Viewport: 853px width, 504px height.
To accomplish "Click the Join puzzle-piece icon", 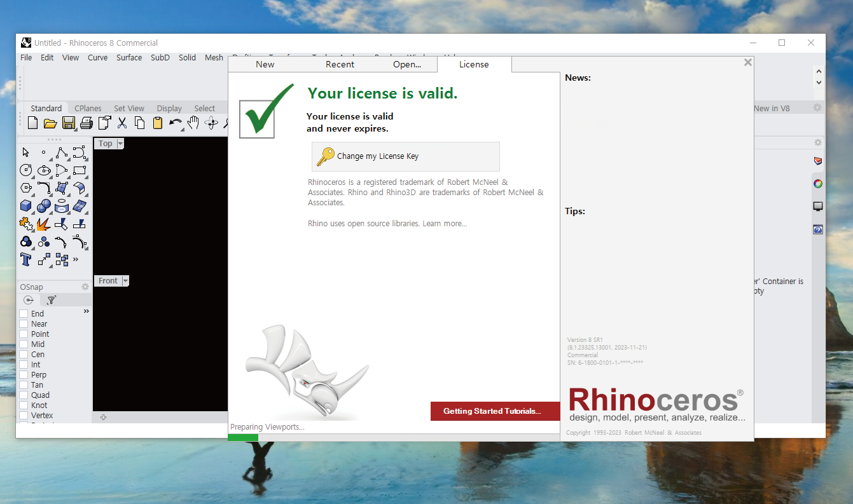I will coord(26,224).
